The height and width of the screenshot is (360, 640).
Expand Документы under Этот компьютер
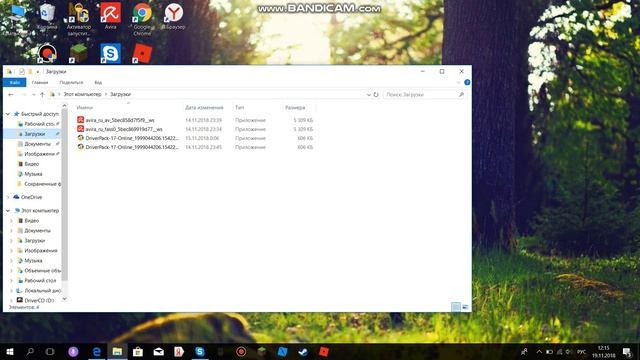pos(11,231)
